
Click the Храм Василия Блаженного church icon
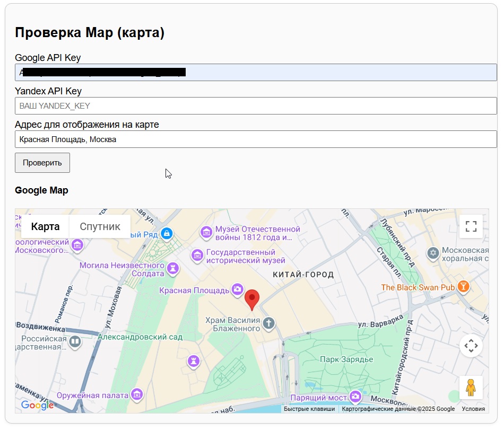click(x=269, y=323)
